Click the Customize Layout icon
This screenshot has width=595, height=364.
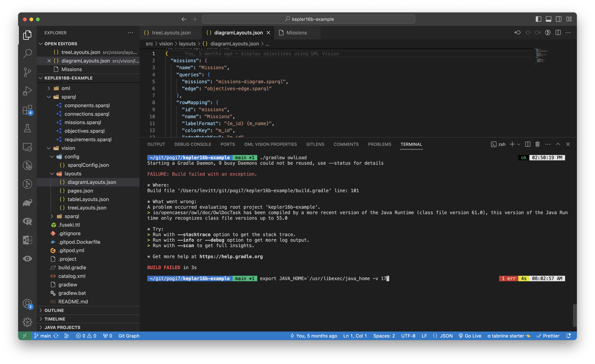(x=569, y=19)
